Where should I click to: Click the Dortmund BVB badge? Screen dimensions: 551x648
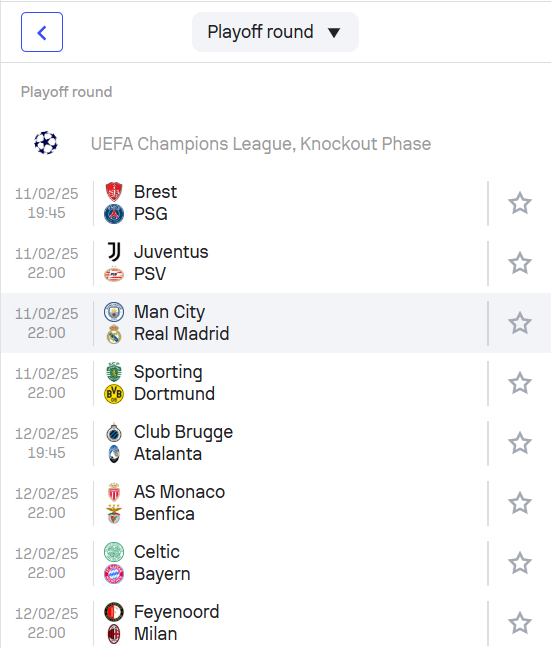click(114, 394)
